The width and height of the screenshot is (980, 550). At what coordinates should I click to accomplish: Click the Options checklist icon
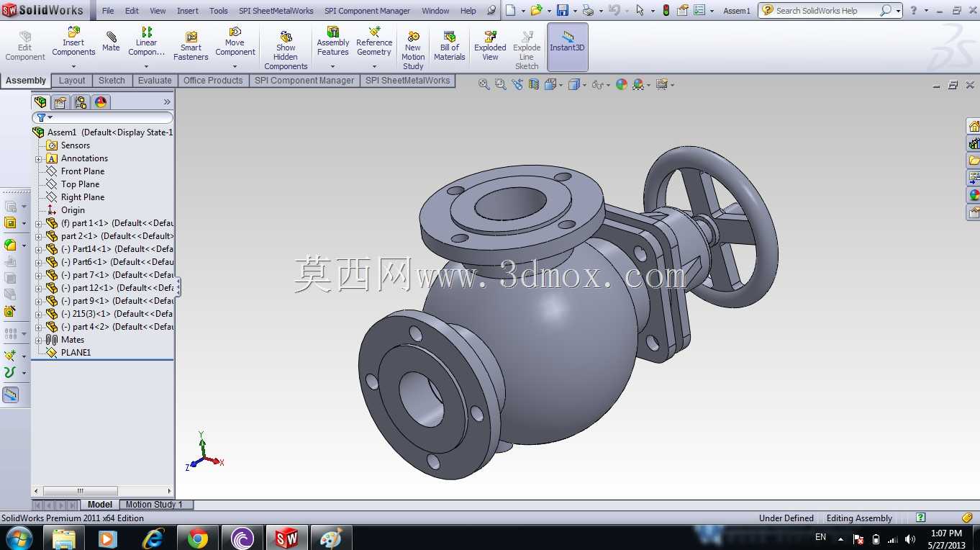(x=699, y=10)
